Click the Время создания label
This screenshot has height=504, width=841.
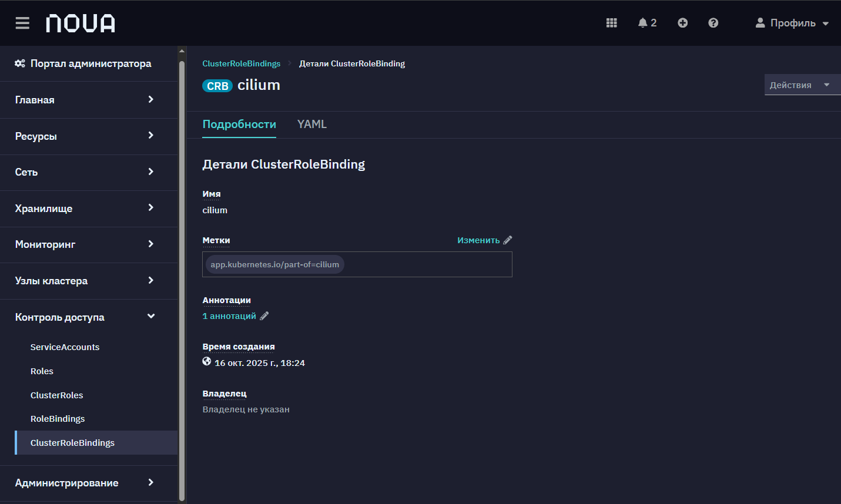click(x=239, y=347)
